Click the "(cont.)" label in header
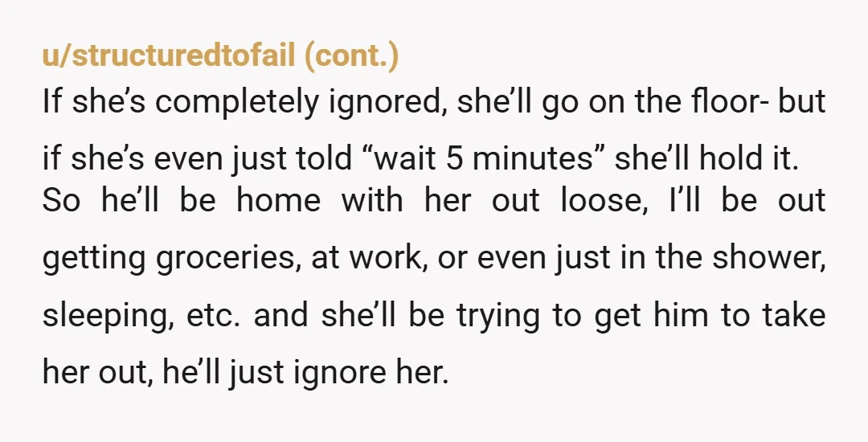868x442 pixels. pos(351,56)
